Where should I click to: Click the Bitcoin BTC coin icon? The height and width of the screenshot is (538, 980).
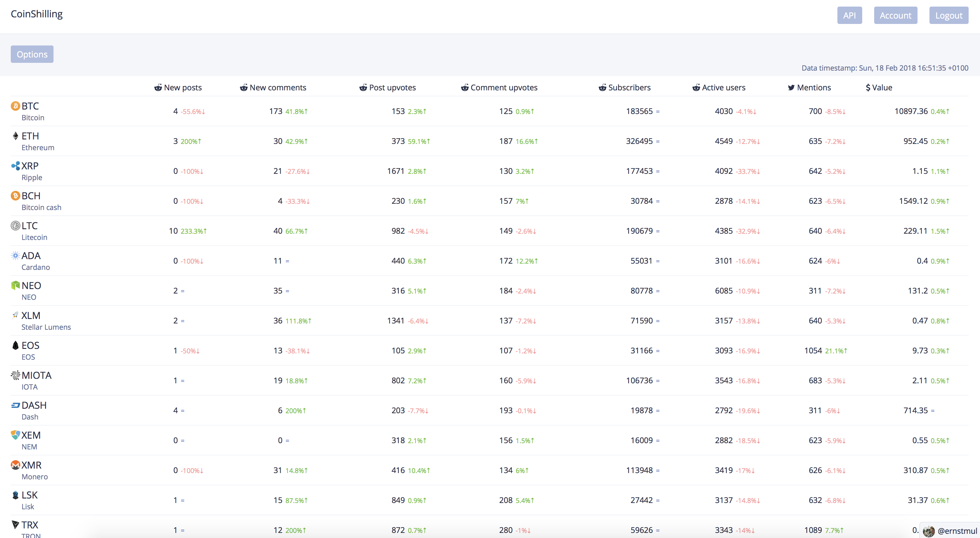tap(15, 106)
